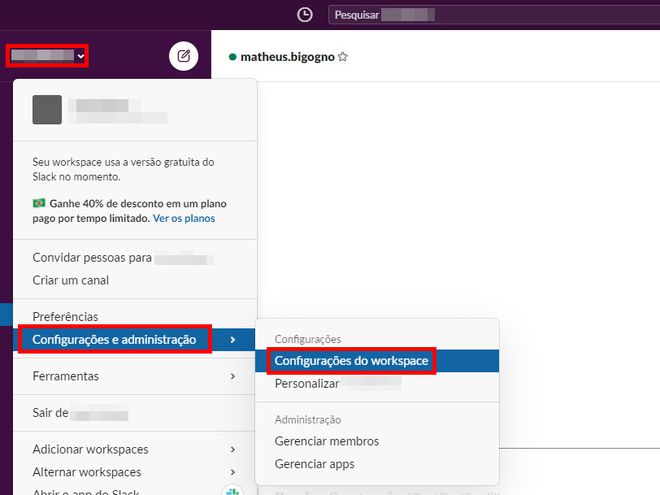The image size is (660, 495).
Task: Open the Ferramentas submenu
Action: (x=135, y=376)
